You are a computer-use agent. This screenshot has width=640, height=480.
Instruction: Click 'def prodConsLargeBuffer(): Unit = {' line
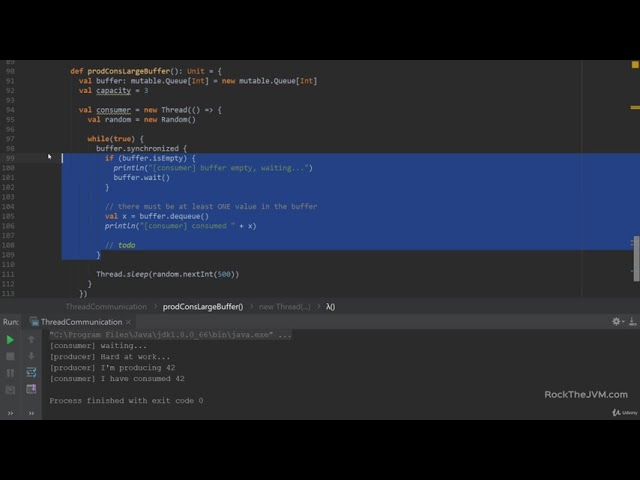coord(146,71)
